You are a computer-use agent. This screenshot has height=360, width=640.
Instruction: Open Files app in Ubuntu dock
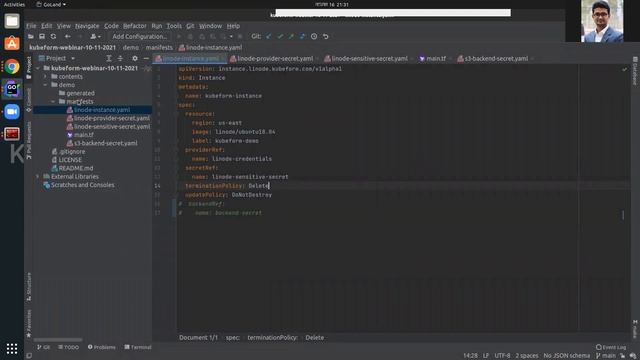(x=12, y=21)
